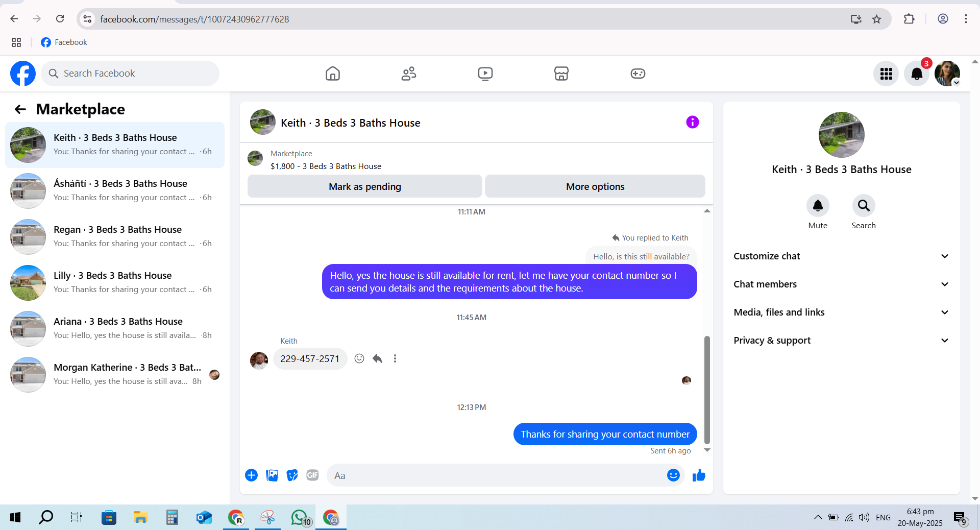Open the Facebook menu grid icon
Screen dimensions: 980x530
click(x=886, y=74)
